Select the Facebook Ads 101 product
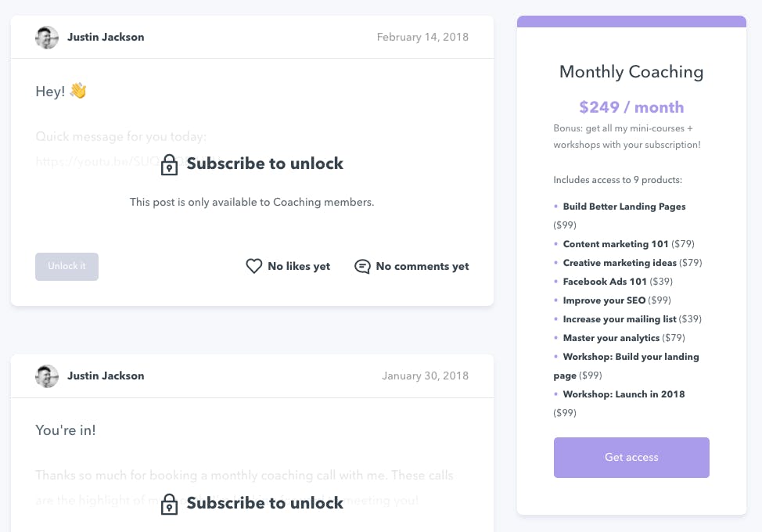The width and height of the screenshot is (762, 532). (x=605, y=282)
